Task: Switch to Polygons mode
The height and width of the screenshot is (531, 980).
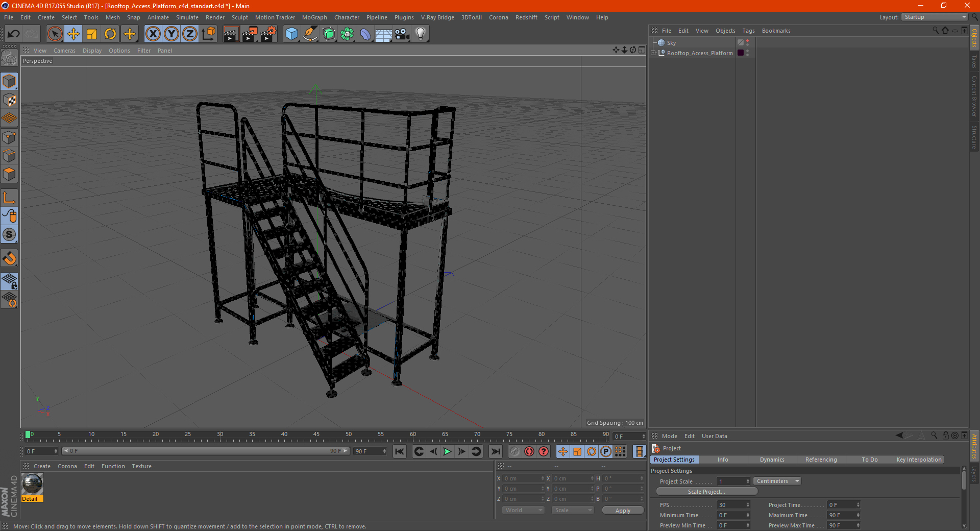Action: 9,174
